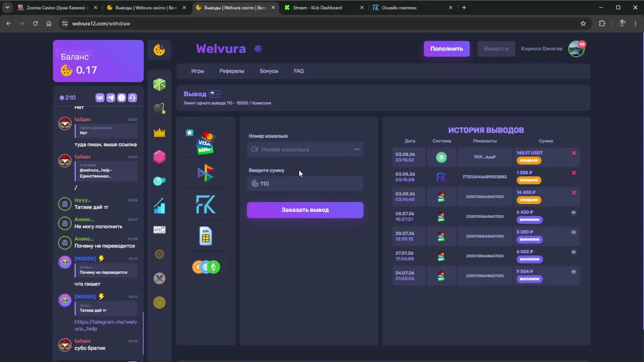This screenshot has width=644, height=362.
Task: Click the browser reload button
Action: 35,23
